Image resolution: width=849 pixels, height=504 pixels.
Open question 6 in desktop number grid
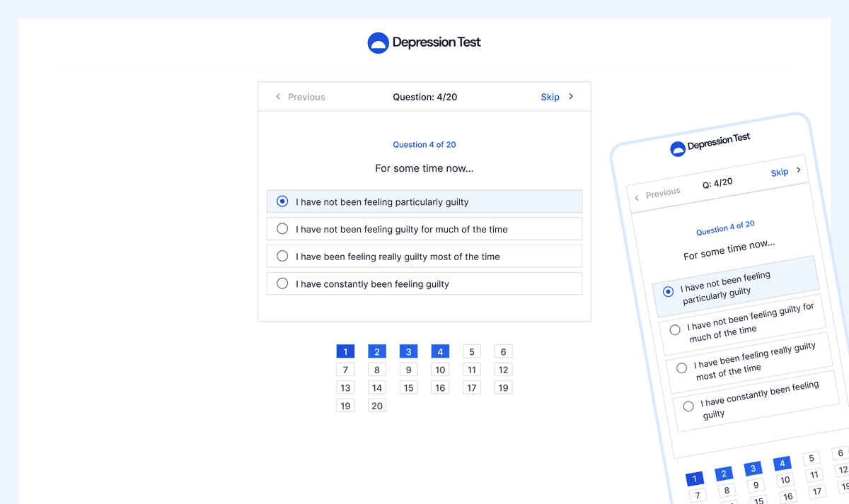pyautogui.click(x=503, y=351)
